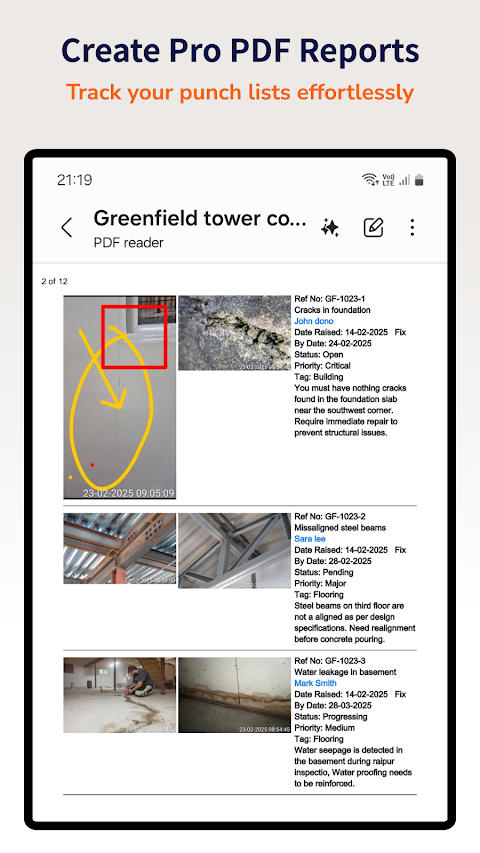Image resolution: width=480 pixels, height=853 pixels.
Task: Open the three-dot overflow menu
Action: (412, 227)
